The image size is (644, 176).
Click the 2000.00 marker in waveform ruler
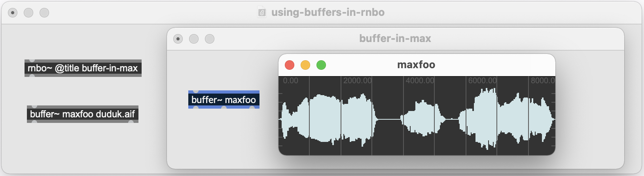[x=357, y=80]
